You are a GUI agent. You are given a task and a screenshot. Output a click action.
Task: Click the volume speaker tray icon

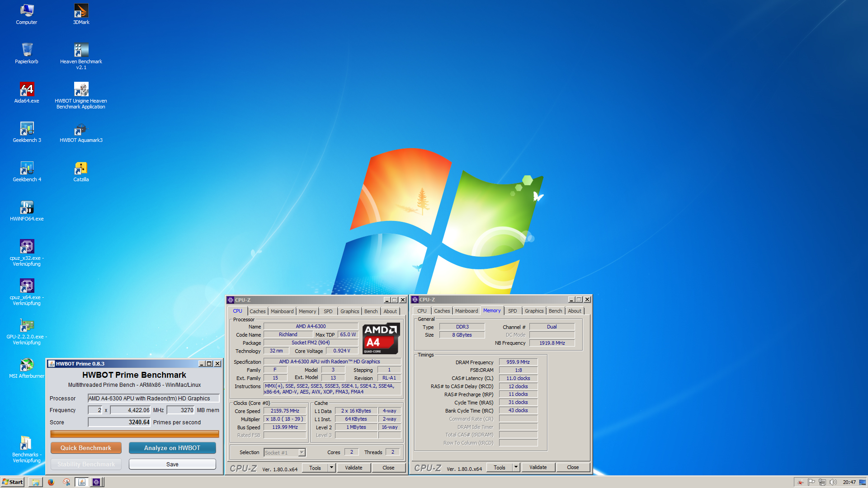[833, 482]
